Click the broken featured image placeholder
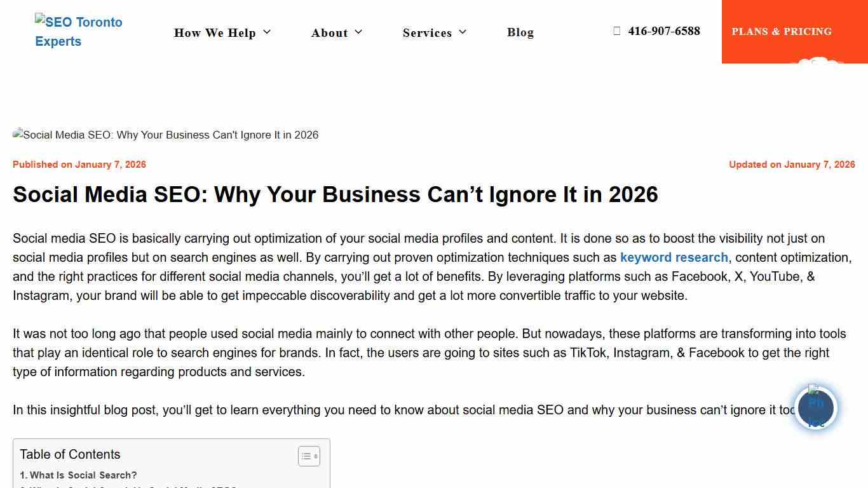The width and height of the screenshot is (868, 488). 165,135
